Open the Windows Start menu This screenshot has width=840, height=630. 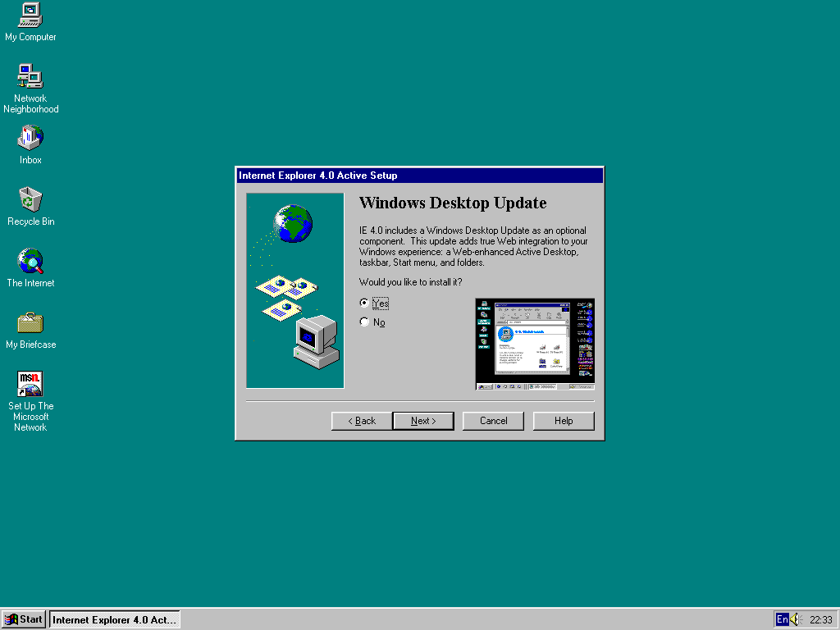pos(24,619)
